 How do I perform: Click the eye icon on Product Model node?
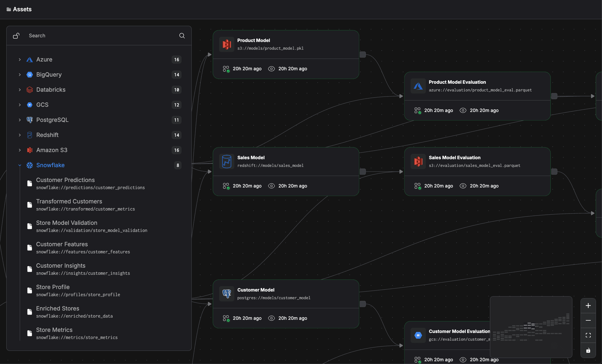tap(271, 69)
